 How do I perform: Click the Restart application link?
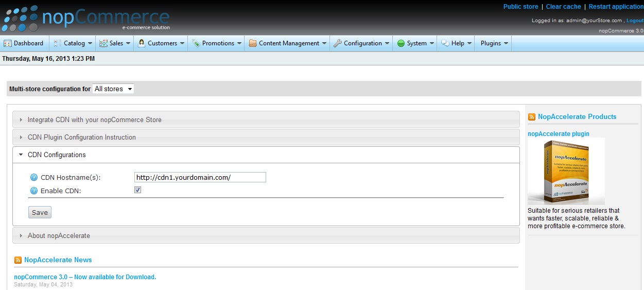tap(616, 7)
